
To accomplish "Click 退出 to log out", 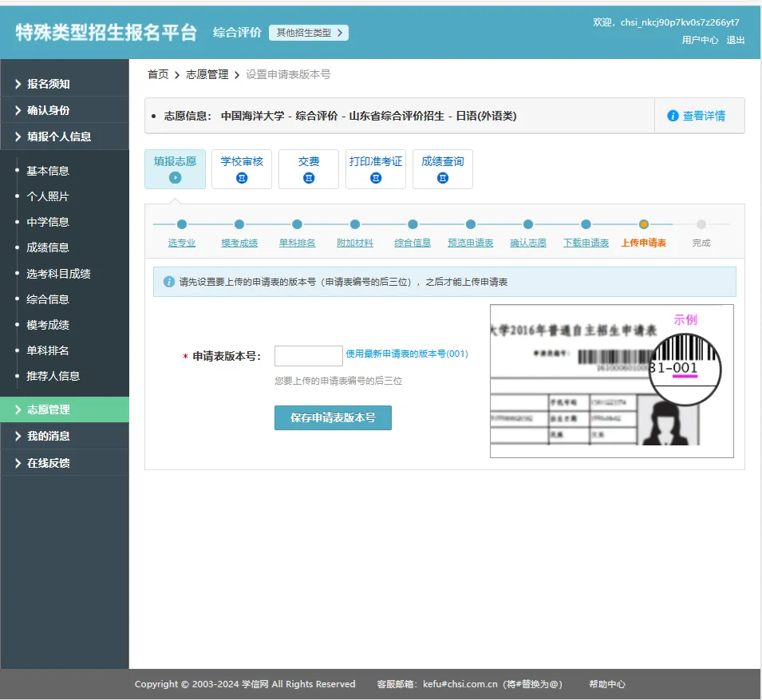I will [x=736, y=40].
